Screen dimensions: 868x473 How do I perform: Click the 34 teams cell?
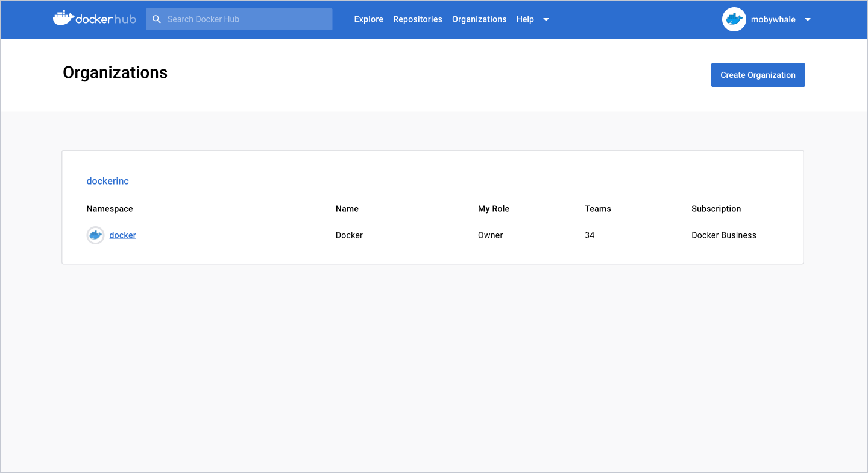click(590, 235)
